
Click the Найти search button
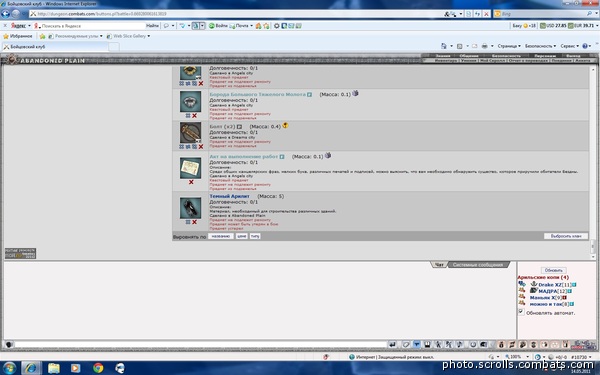tap(152, 26)
